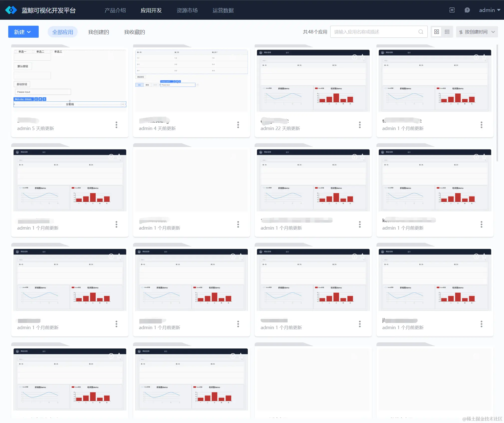Expand the 新建 dropdown button

(23, 32)
